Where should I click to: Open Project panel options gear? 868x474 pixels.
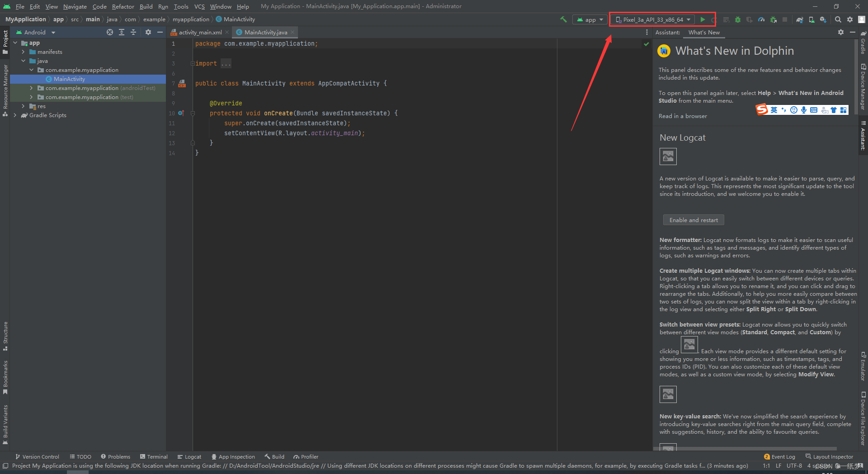click(x=148, y=32)
